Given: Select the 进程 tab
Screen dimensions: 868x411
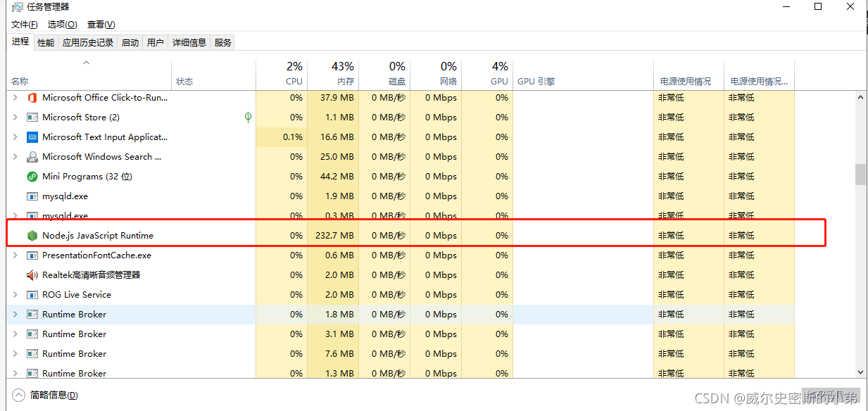Looking at the screenshot, I should click(x=20, y=42).
